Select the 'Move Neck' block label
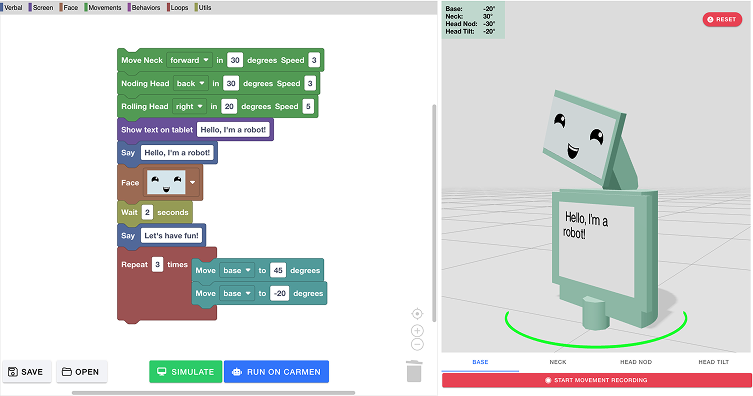 [x=142, y=60]
